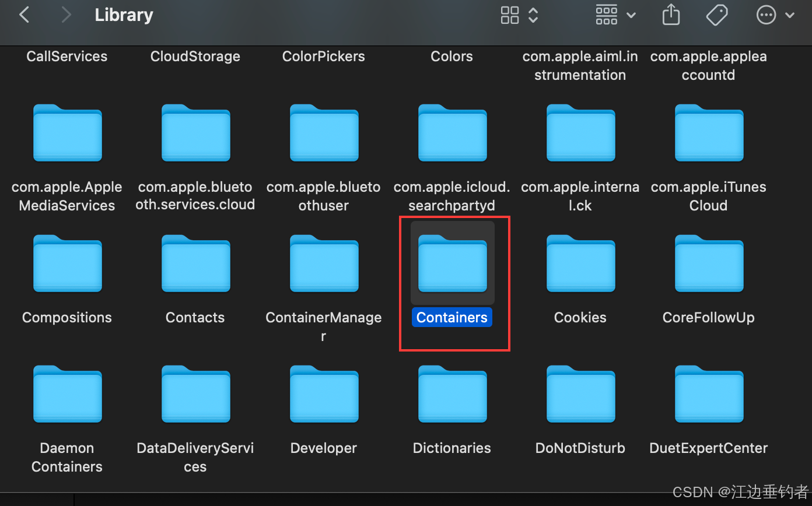Select the DuetExpertCenter folder icon
The image size is (812, 506).
pyautogui.click(x=709, y=393)
